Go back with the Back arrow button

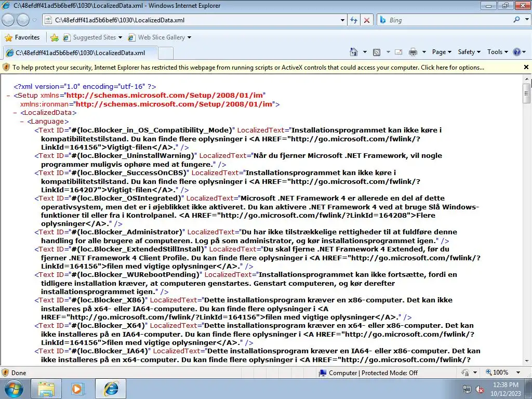(8, 20)
